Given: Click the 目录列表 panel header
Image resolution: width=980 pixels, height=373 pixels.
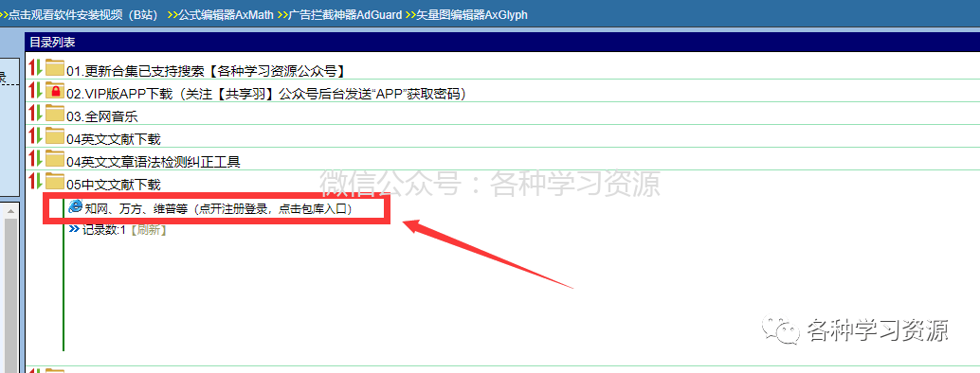Looking at the screenshot, I should (502, 43).
